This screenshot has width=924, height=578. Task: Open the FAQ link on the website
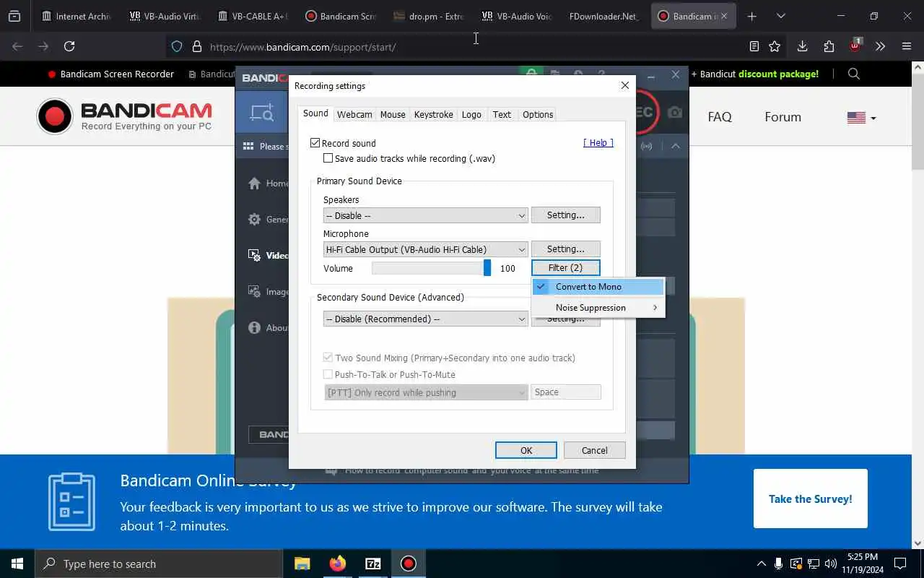pos(720,117)
